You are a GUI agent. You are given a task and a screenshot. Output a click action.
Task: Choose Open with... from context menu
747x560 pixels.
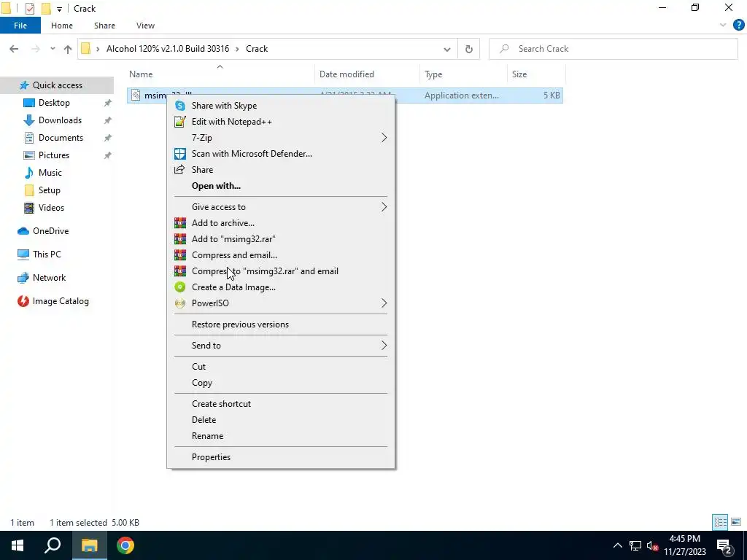[281, 186]
